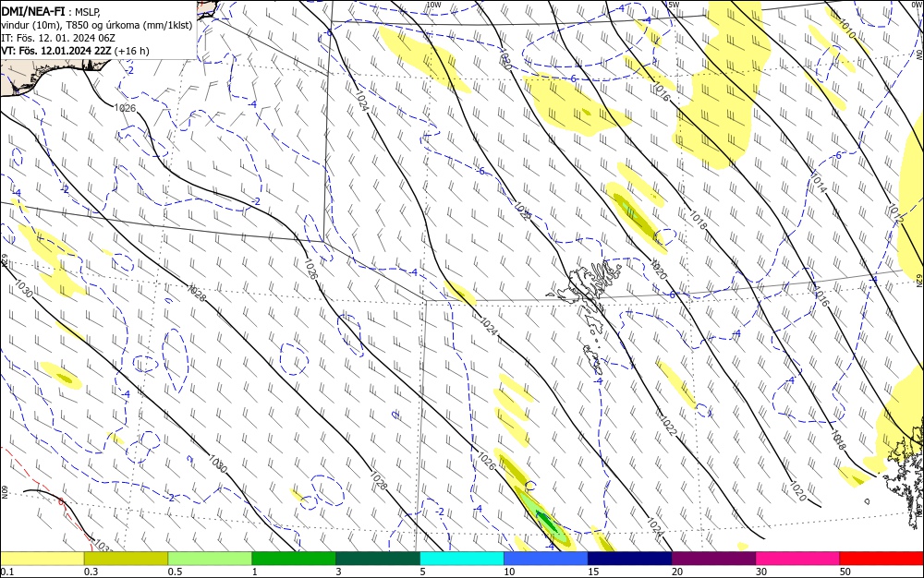Click the light green 0.5–1 mm legend swatch
924x578 pixels.
pos(210,559)
